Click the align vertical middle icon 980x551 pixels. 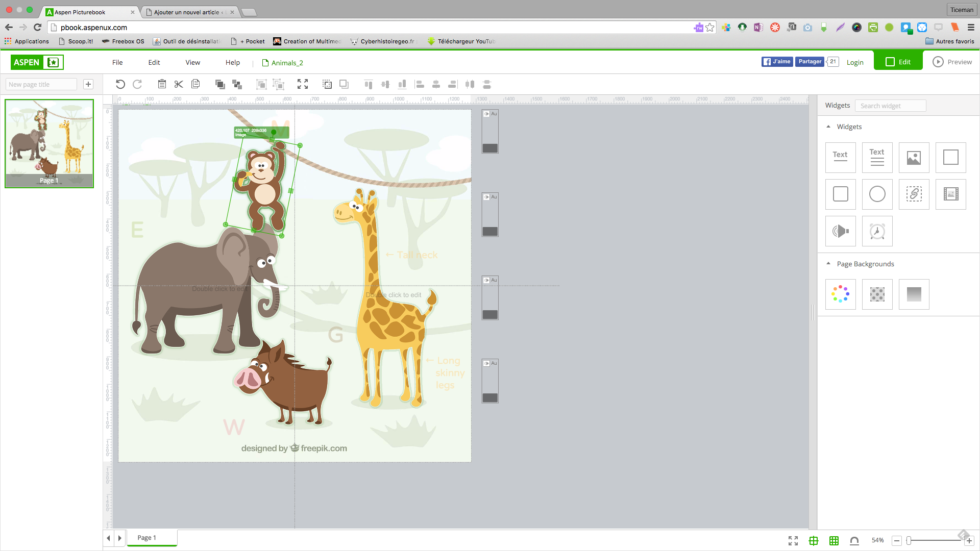(385, 84)
